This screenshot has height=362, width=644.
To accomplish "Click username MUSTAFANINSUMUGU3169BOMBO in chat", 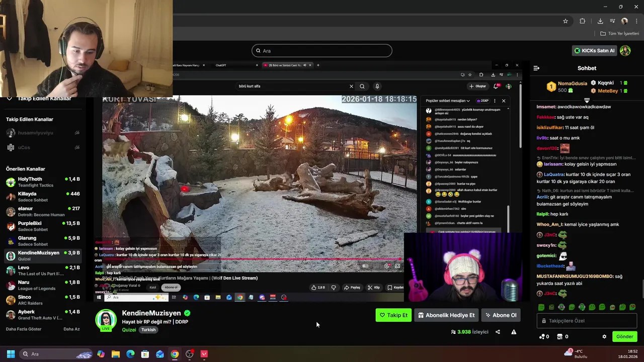I will pyautogui.click(x=575, y=277).
